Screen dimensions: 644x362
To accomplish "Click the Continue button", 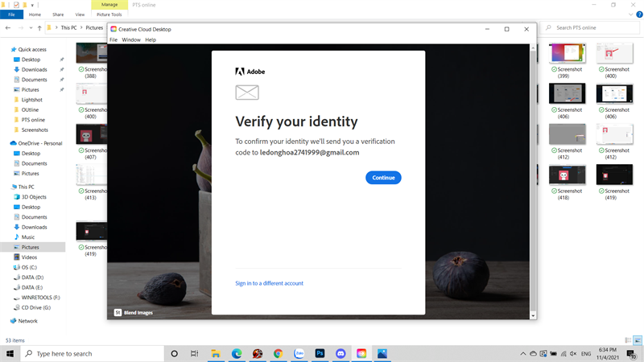I will pos(383,178).
